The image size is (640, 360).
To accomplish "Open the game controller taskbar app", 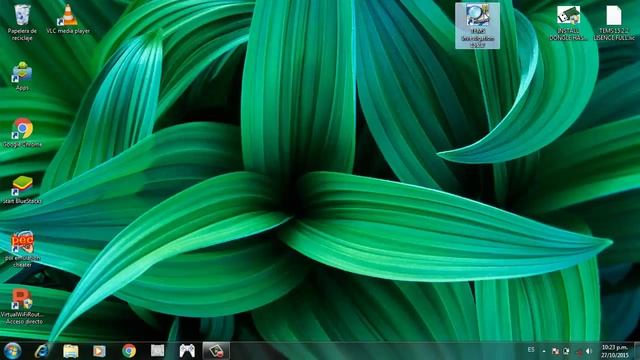I will click(x=187, y=351).
